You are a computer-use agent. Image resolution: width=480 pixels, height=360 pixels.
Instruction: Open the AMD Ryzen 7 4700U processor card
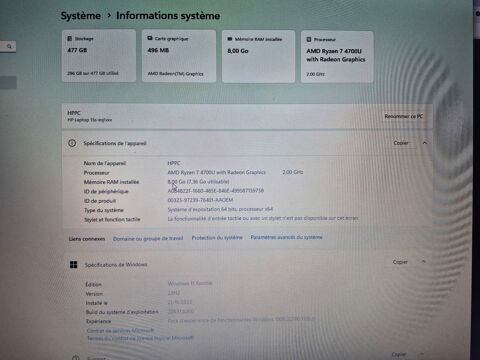click(337, 57)
